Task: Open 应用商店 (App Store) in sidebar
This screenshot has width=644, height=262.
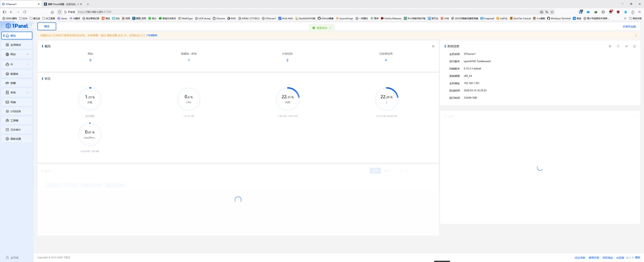Action: pos(15,45)
